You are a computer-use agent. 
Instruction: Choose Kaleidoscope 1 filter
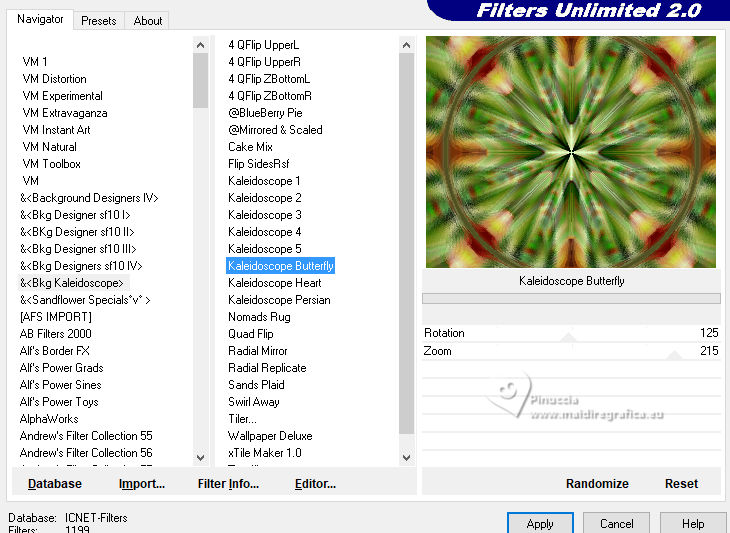pos(264,181)
